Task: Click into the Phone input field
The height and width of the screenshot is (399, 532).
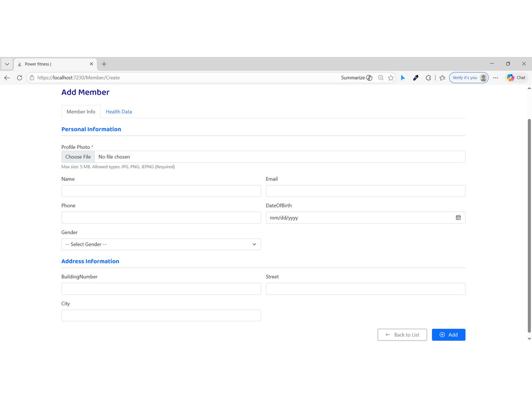Action: (x=161, y=218)
